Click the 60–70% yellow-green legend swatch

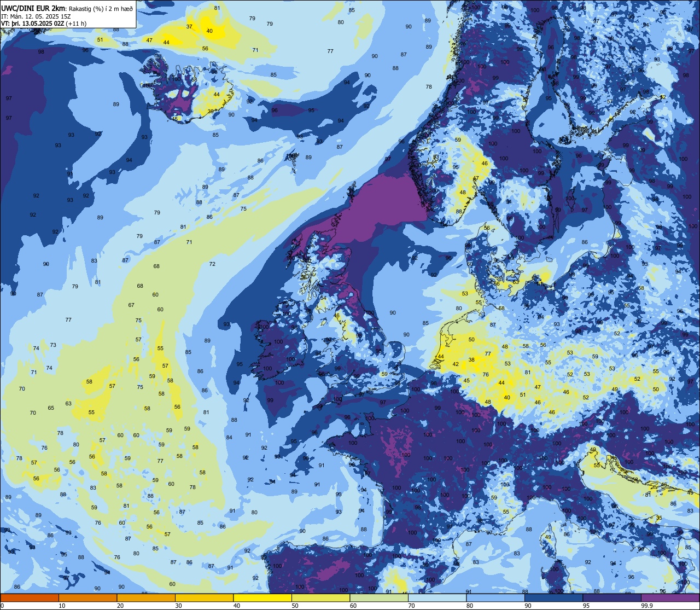tap(379, 597)
